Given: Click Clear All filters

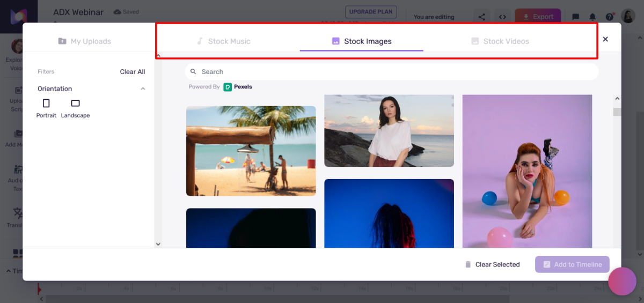Looking at the screenshot, I should 133,72.
